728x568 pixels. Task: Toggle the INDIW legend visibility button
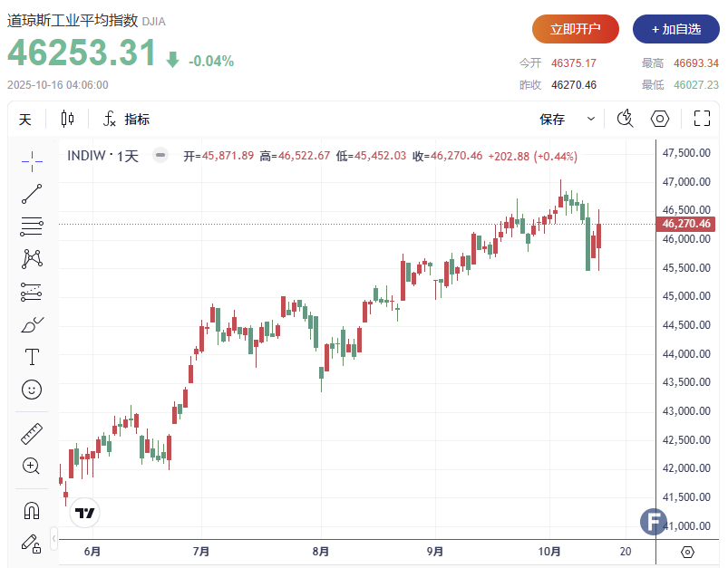pyautogui.click(x=160, y=156)
